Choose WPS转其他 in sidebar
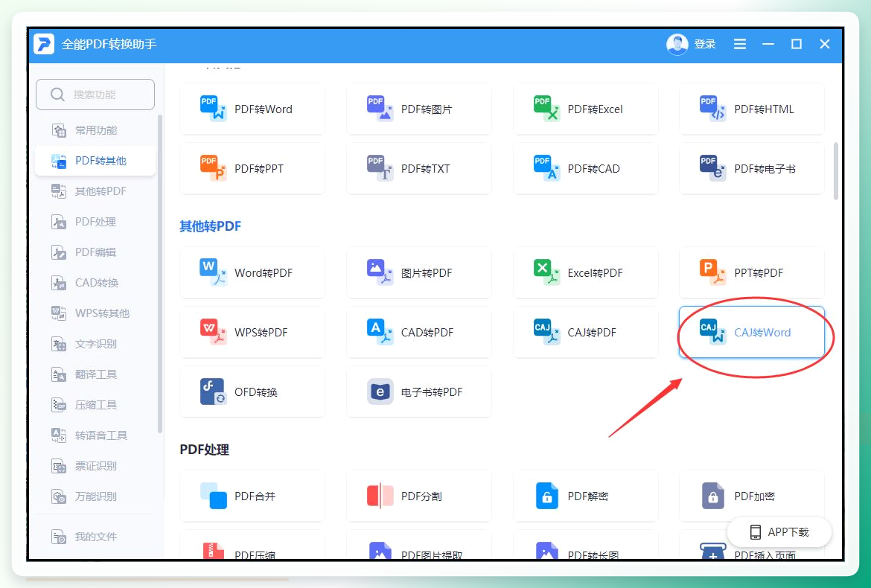 coord(95,313)
